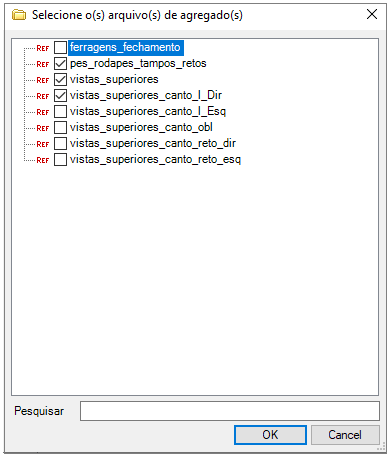The width and height of the screenshot is (390, 454).
Task: Select the vistas_superiores row label
Action: (x=114, y=79)
